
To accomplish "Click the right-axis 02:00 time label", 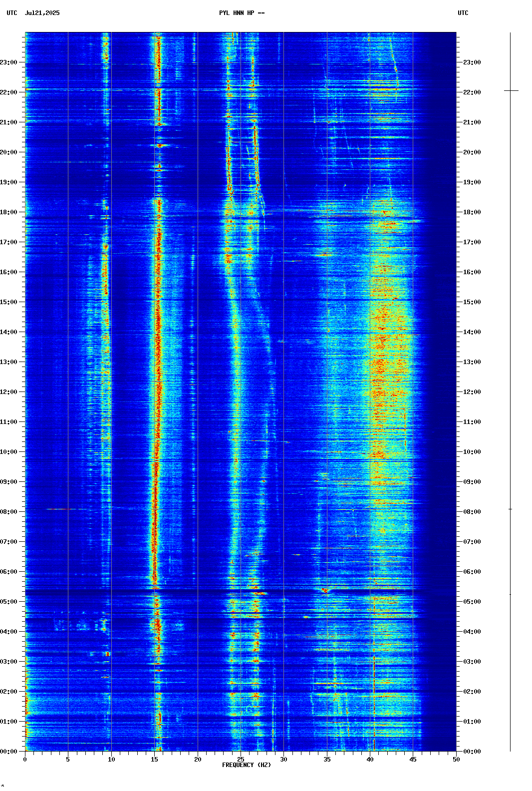I will click(472, 692).
